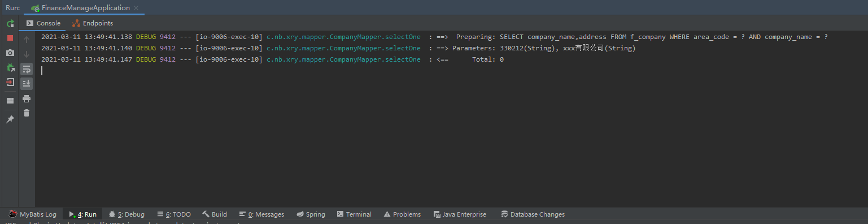Click the timestamp 2021-03-11 13:49:41.138
The width and height of the screenshot is (868, 224).
pyautogui.click(x=86, y=37)
